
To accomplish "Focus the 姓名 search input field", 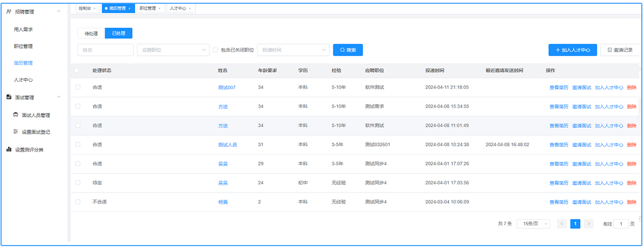I will [106, 50].
